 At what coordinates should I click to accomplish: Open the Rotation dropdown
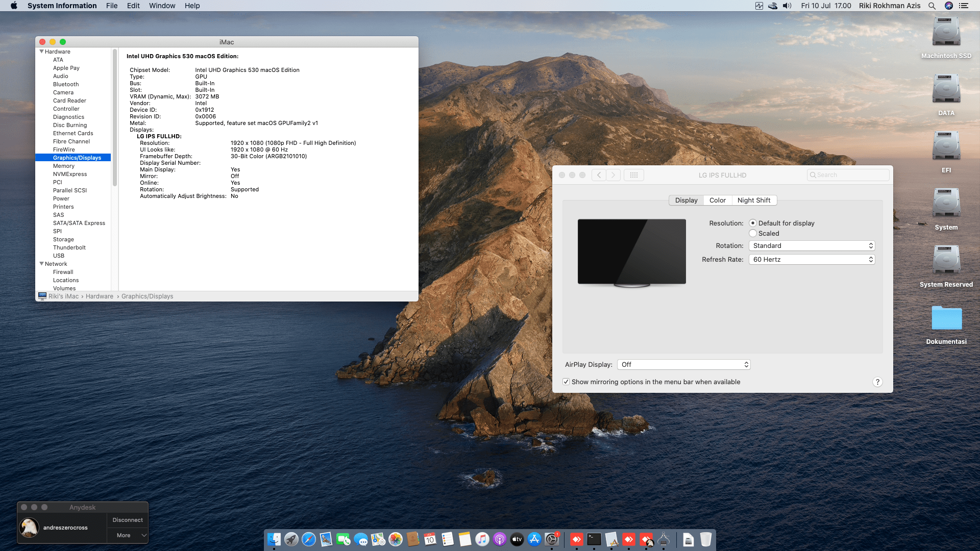coord(812,246)
